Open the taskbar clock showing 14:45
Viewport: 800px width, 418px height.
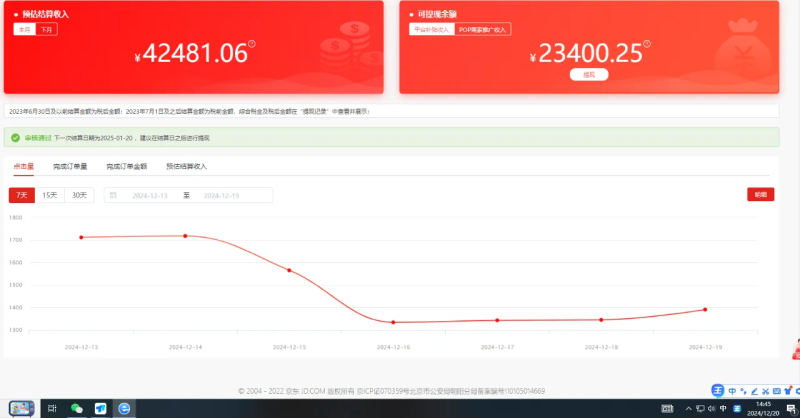point(763,409)
